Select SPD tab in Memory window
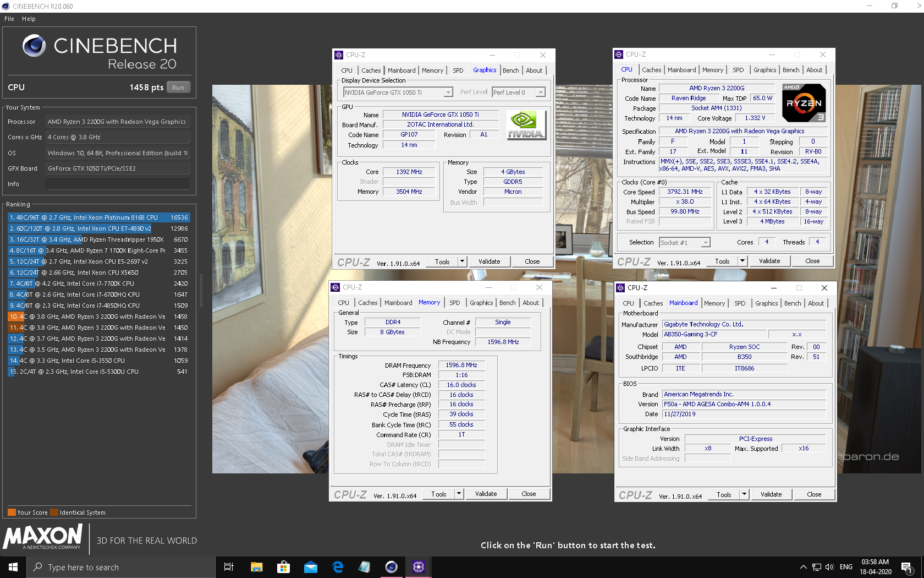Screen dimensions: 924x578 tap(455, 303)
